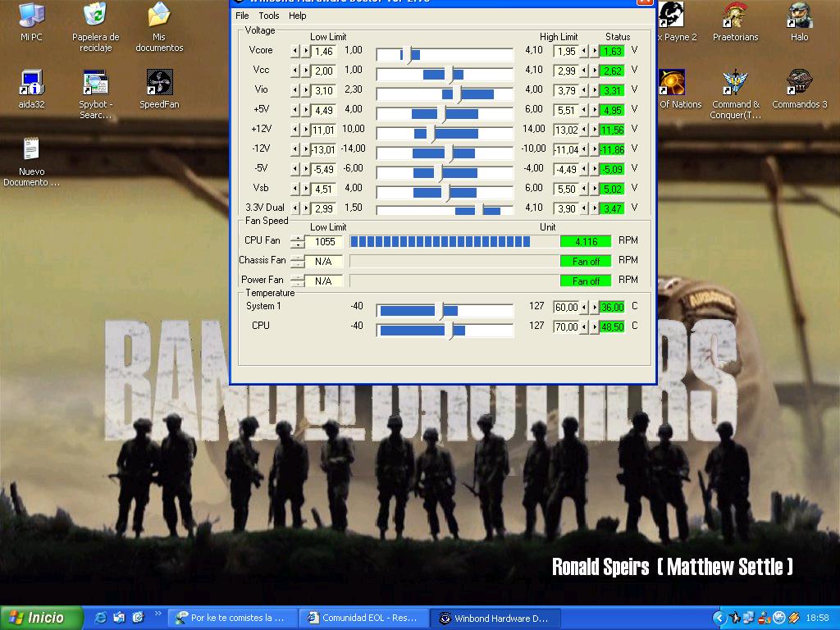The width and height of the screenshot is (840, 630).
Task: Increase +12V low limit with right arrow
Action: (x=306, y=130)
